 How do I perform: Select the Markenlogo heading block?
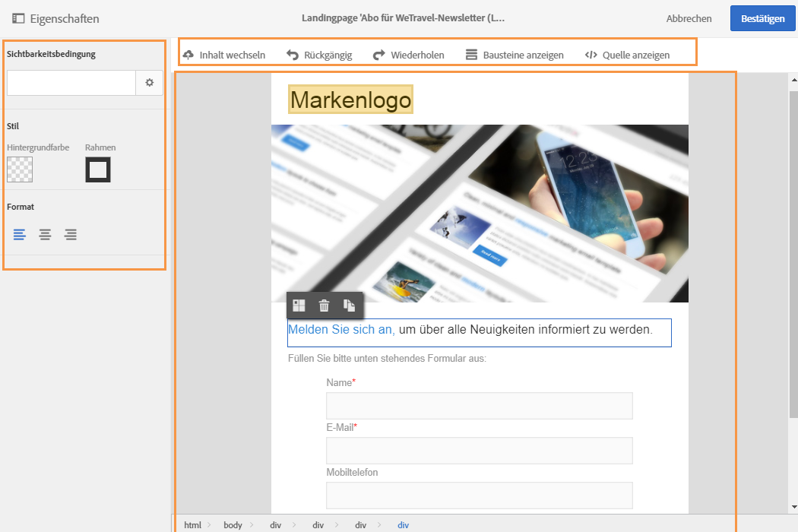tap(350, 100)
